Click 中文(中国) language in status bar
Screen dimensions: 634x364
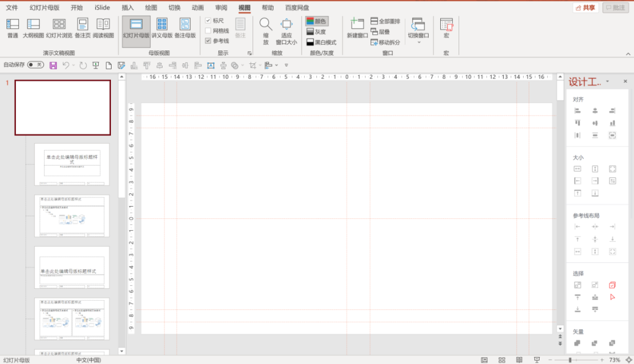point(89,360)
